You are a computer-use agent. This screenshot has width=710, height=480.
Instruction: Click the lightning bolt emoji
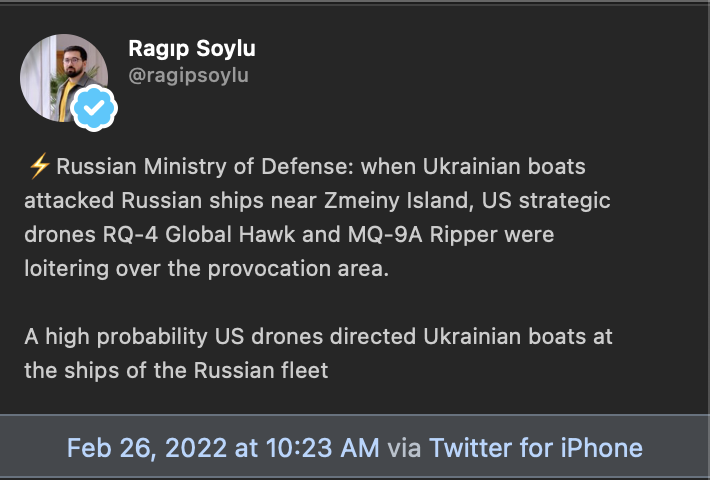39,166
